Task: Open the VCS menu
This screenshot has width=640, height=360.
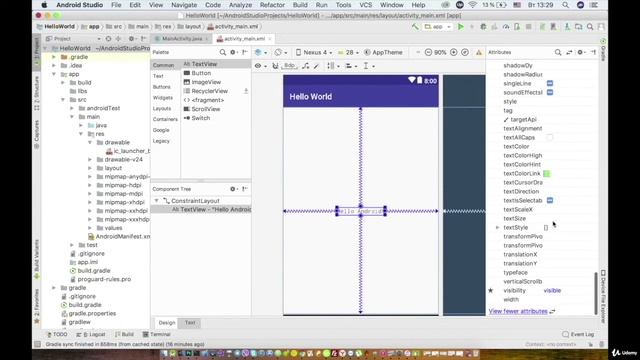Action: (365, 5)
